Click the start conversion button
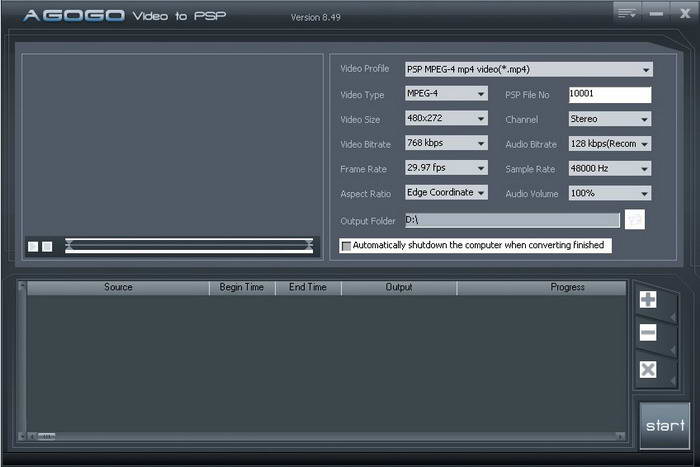 tap(665, 425)
